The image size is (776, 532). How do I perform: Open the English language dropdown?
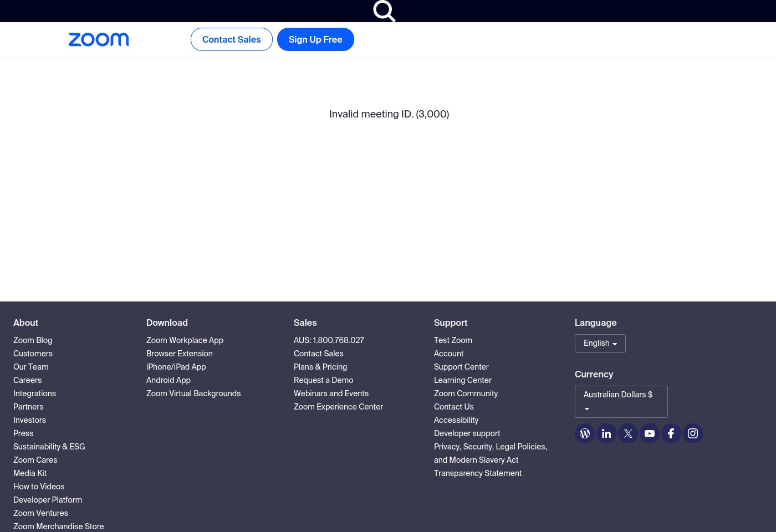click(600, 344)
